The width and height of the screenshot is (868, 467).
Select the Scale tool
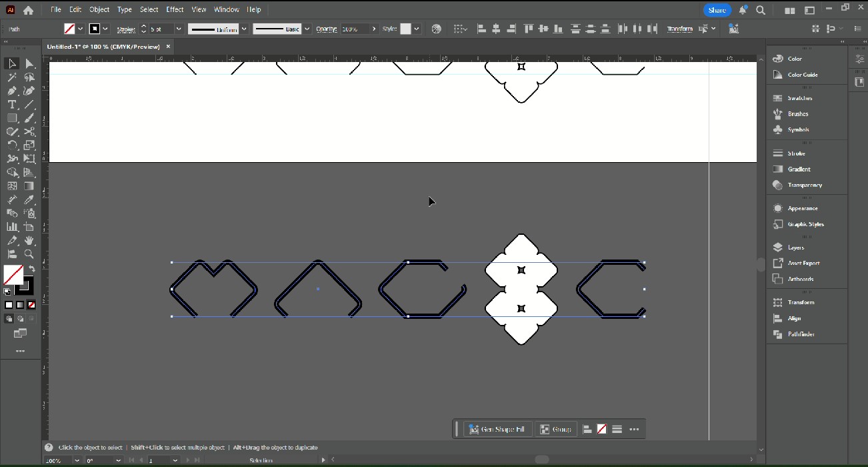29,145
